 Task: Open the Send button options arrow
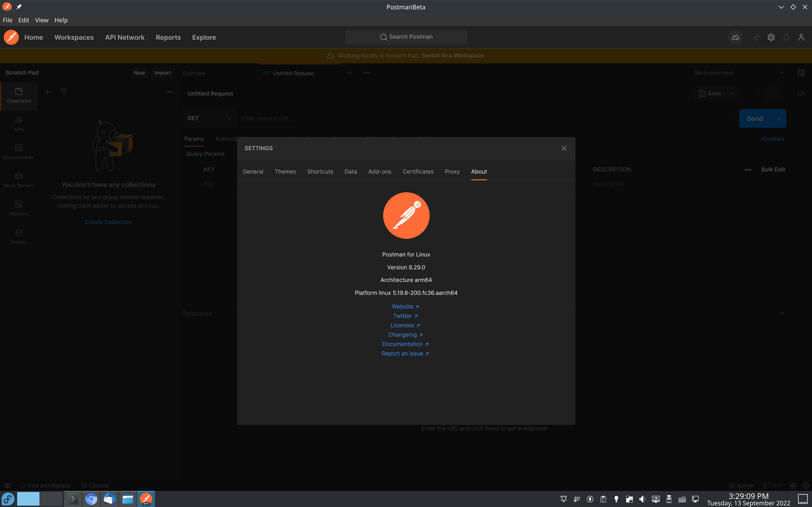point(779,118)
